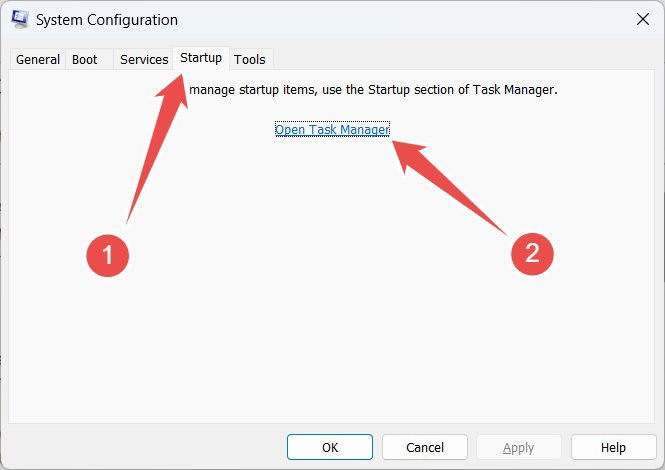
Task: Click the red arrow pointing at Task Manager link
Action: point(450,188)
